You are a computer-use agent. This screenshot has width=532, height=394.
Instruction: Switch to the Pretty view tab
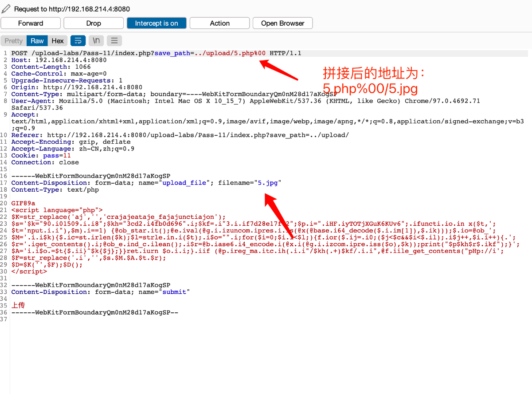tap(13, 41)
